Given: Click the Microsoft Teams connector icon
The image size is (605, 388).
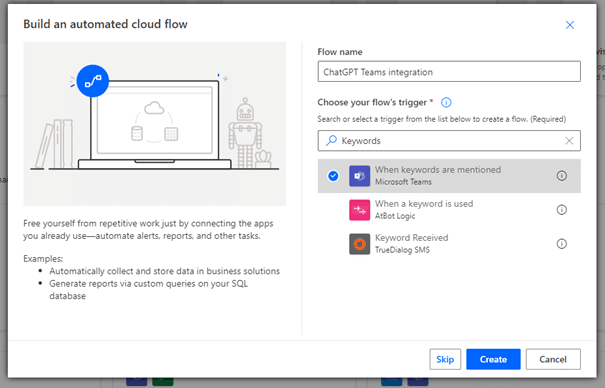Looking at the screenshot, I should tap(359, 176).
